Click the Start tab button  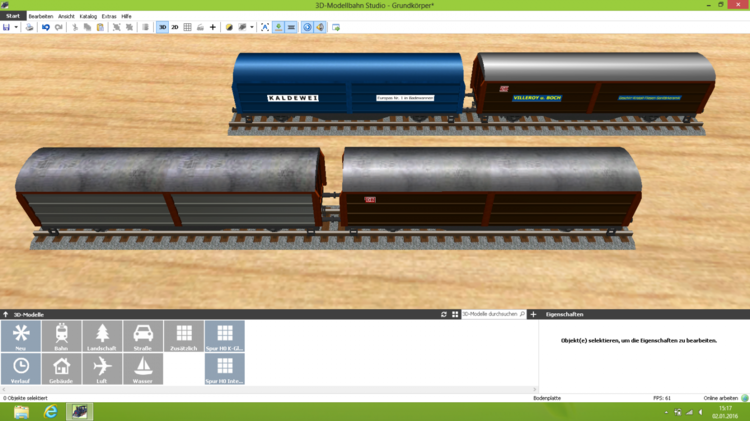[x=13, y=16]
